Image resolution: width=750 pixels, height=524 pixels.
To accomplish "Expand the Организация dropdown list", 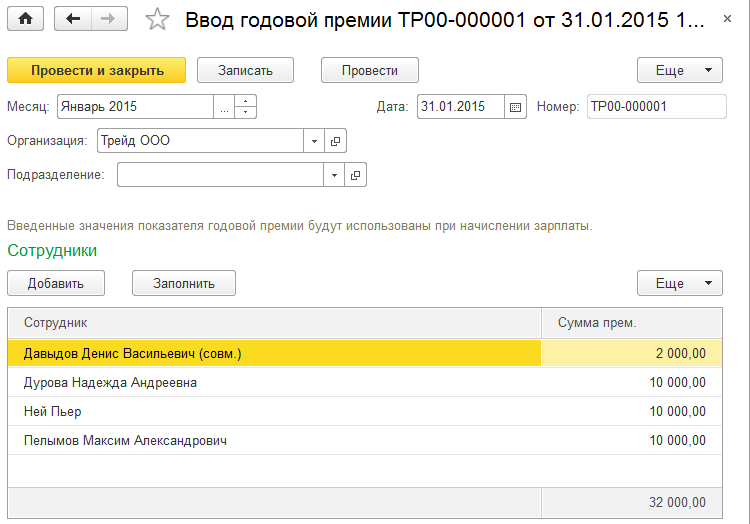I will click(313, 141).
